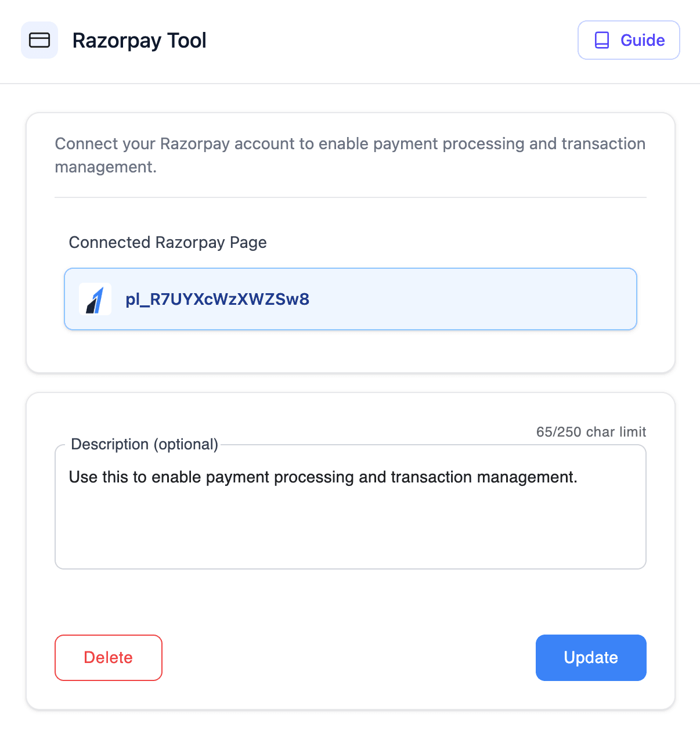Screen dimensions: 700x735
Task: Place cursor in 'Use this to enable' text
Action: click(x=107, y=477)
